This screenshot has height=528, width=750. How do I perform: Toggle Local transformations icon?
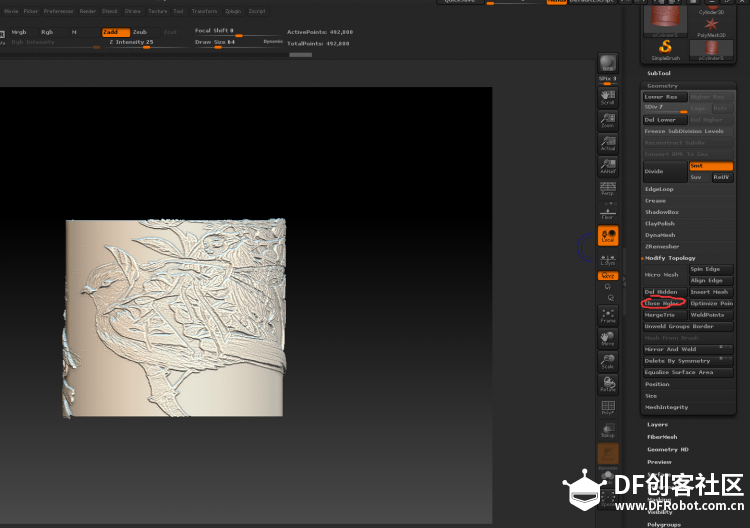tap(608, 235)
